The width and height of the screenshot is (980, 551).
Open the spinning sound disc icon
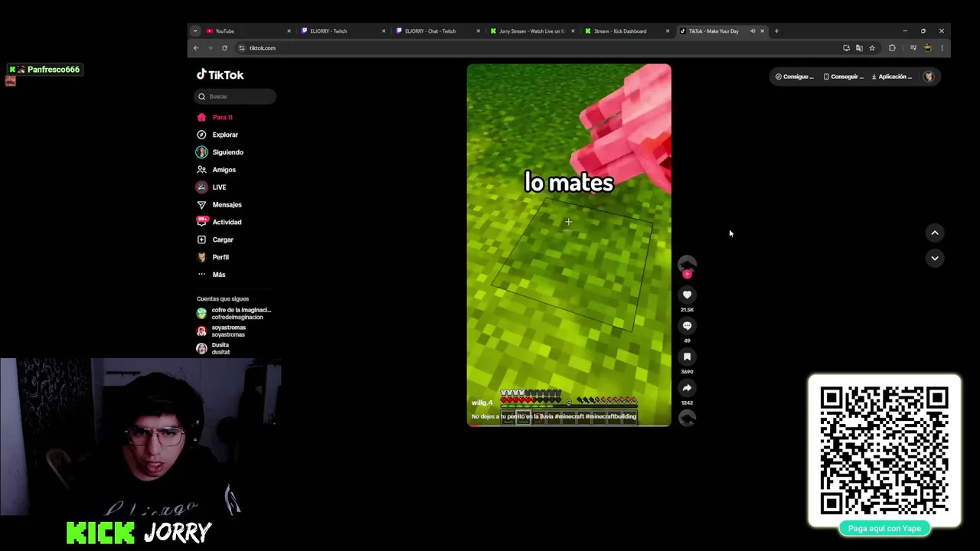687,418
